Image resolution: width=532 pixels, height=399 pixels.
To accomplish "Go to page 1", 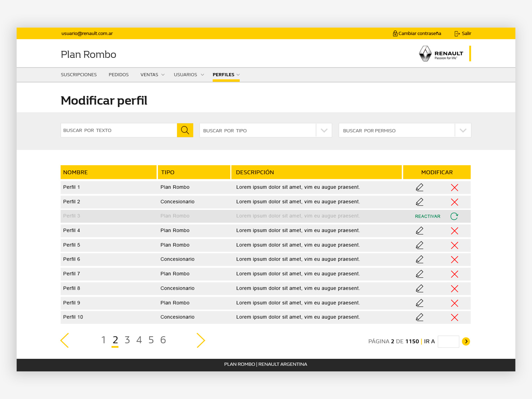I will coord(103,340).
